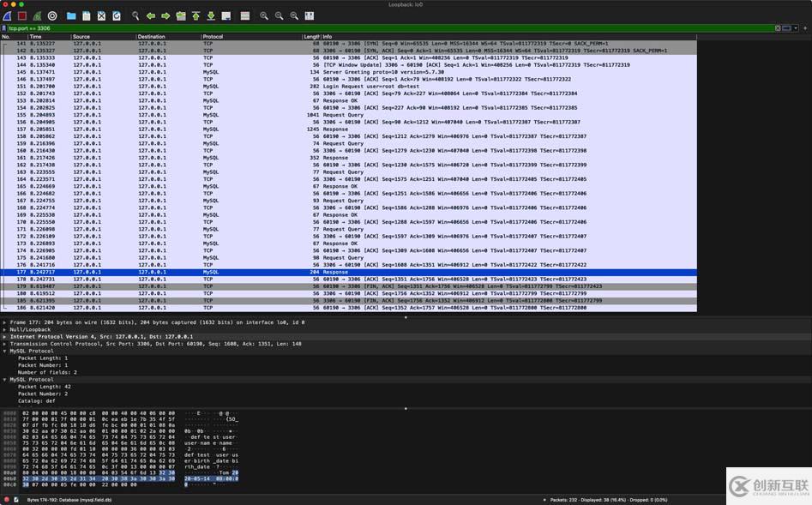The height and width of the screenshot is (505, 812).
Task: Apply the display filter arrow button
Action: (x=787, y=28)
